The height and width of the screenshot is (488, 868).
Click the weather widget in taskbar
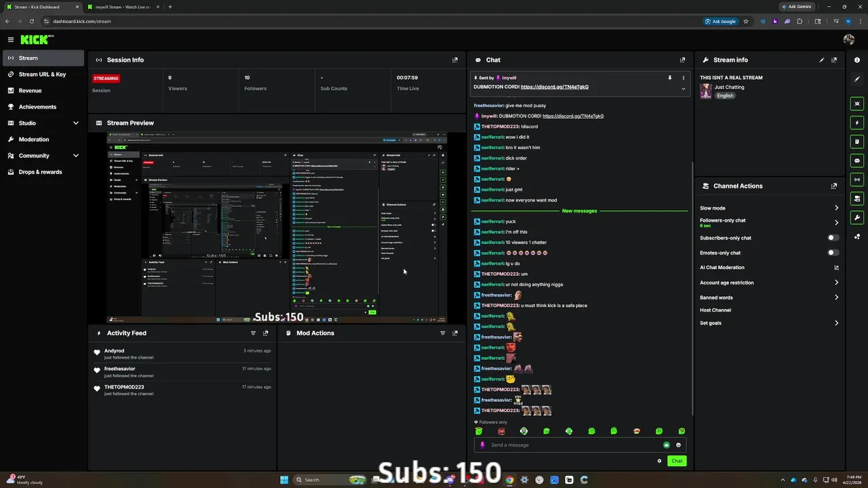[24, 480]
